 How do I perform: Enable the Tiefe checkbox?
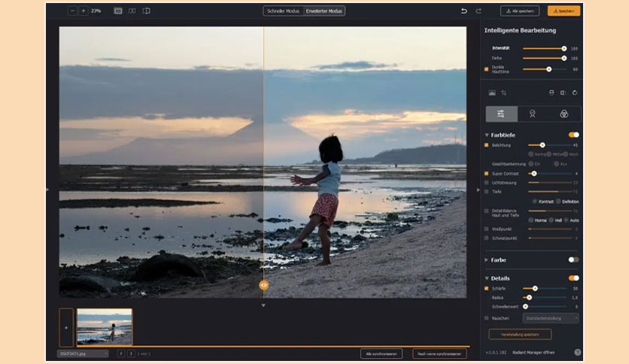(487, 192)
